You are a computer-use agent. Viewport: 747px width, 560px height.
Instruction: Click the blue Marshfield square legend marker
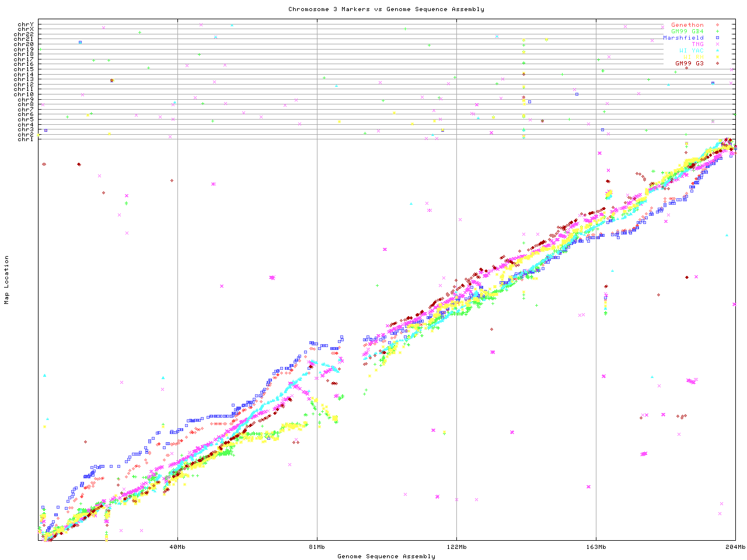[717, 38]
